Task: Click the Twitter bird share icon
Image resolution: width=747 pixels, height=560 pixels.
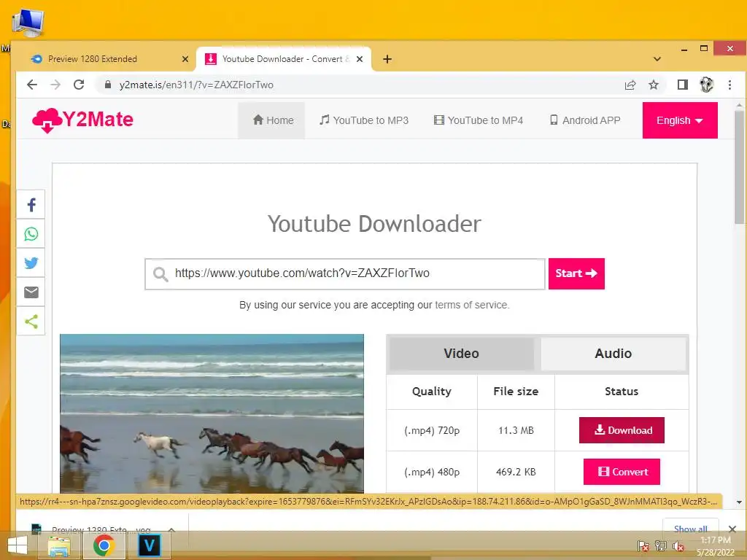Action: pyautogui.click(x=31, y=263)
